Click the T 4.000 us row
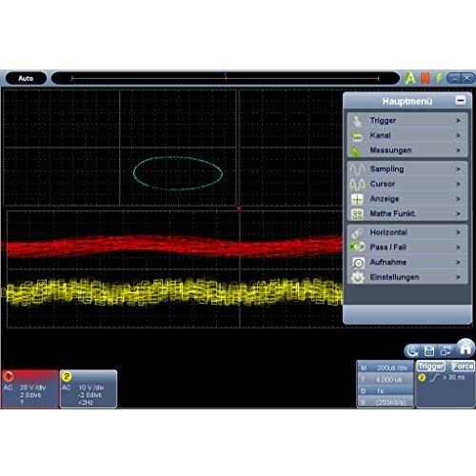 pos(386,380)
